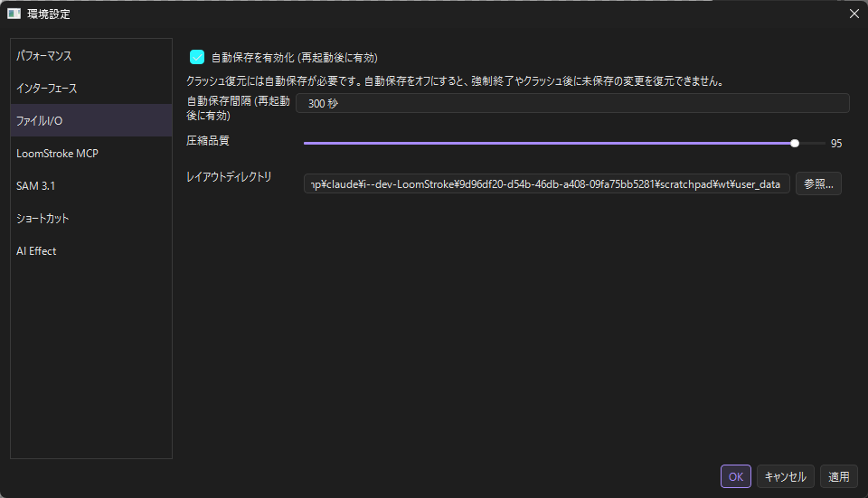Click the crash recovery notice text
Viewport: 868px width, 498px height.
pyautogui.click(x=455, y=81)
